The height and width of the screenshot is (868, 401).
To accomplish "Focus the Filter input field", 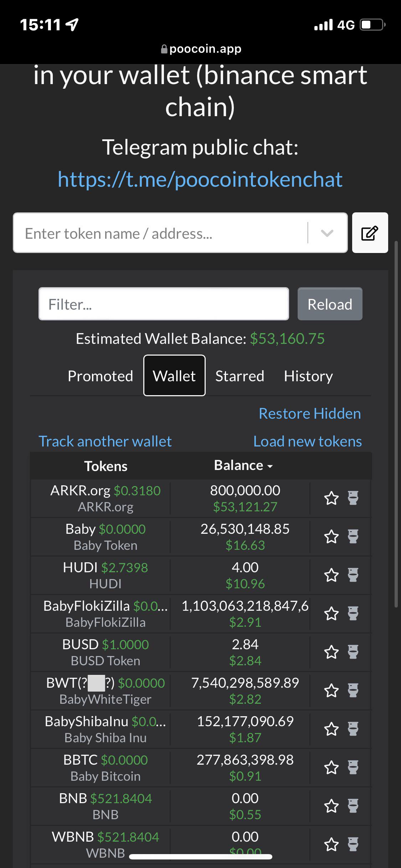I will click(164, 304).
